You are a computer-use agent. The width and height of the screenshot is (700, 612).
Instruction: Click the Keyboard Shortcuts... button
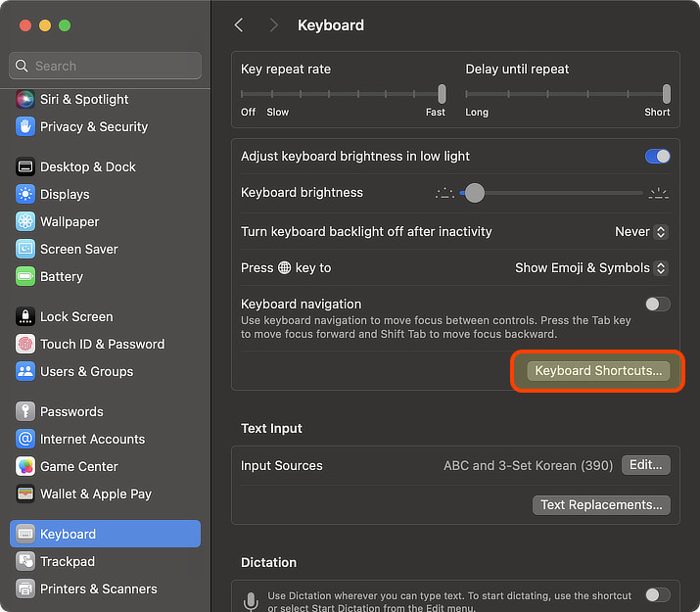pos(598,371)
